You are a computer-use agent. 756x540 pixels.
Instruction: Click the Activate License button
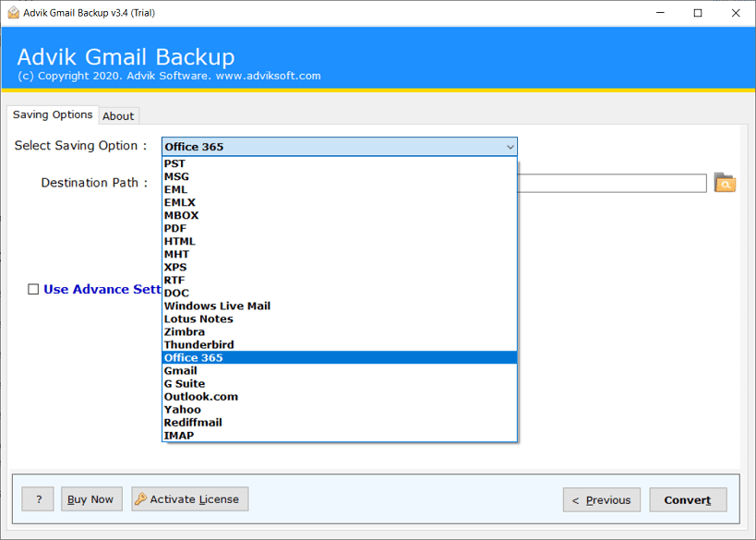tap(190, 499)
